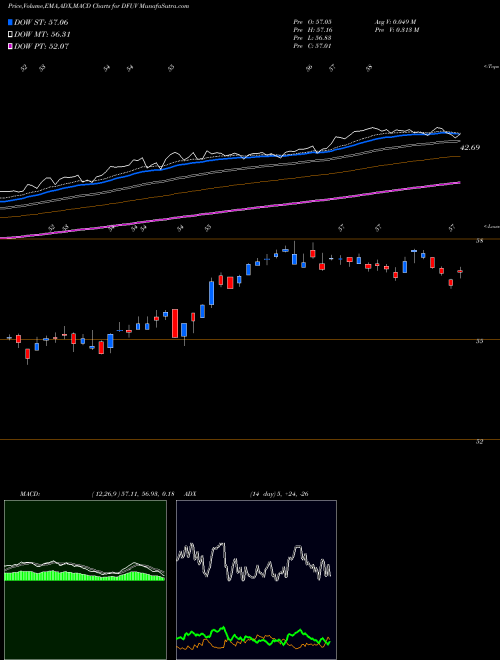Screen dimensions: 500x660
Task: Click the 'Pre O: 57.03' open value
Action: [312, 22]
